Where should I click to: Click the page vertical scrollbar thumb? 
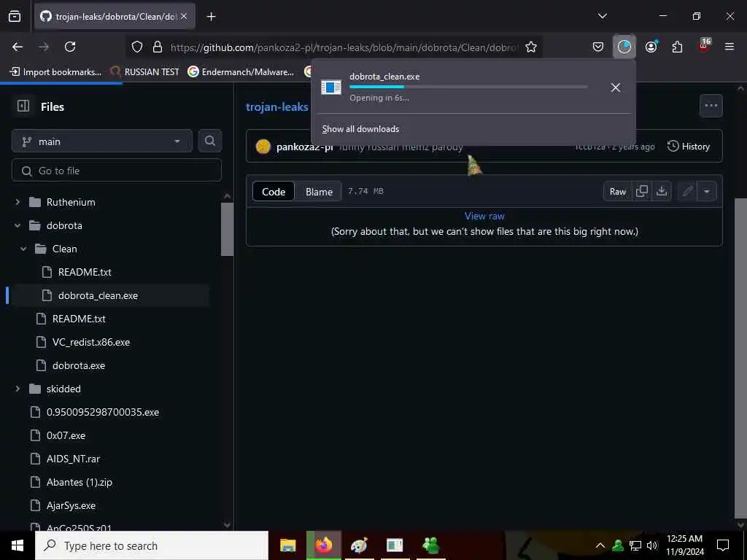pyautogui.click(x=741, y=357)
